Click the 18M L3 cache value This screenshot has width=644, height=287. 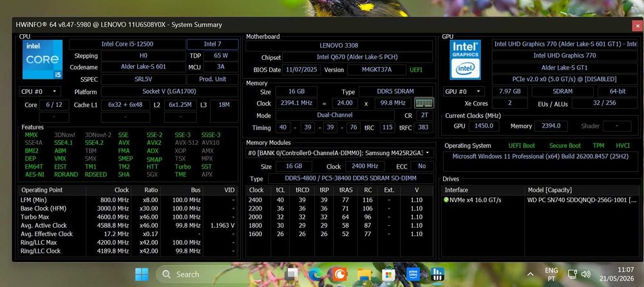pyautogui.click(x=224, y=105)
